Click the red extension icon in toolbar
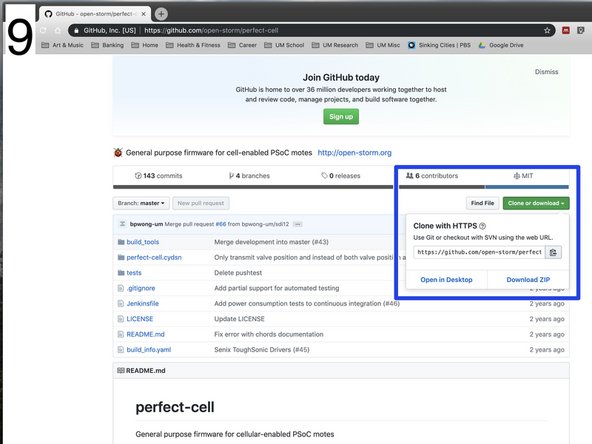 [566, 31]
